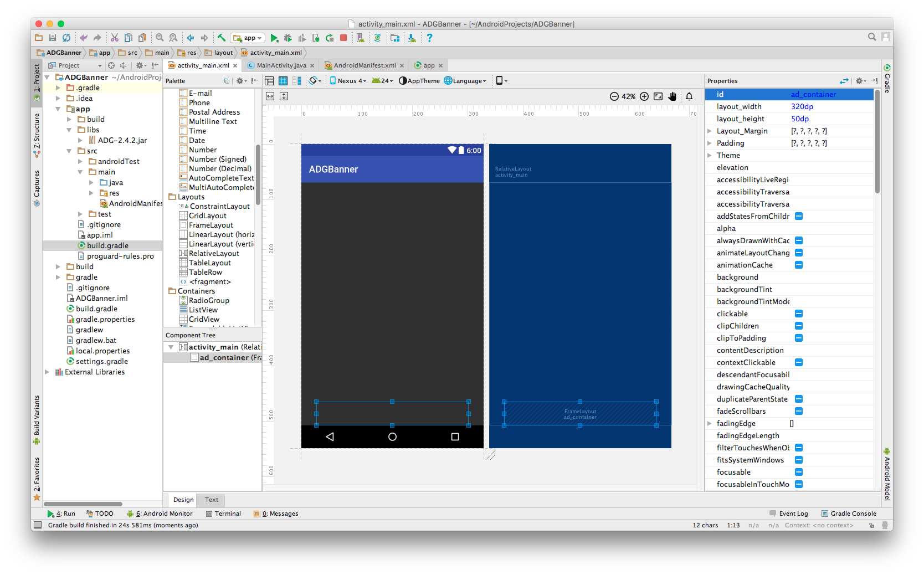
Task: Collapse the libs folder in project tree
Action: (69, 130)
